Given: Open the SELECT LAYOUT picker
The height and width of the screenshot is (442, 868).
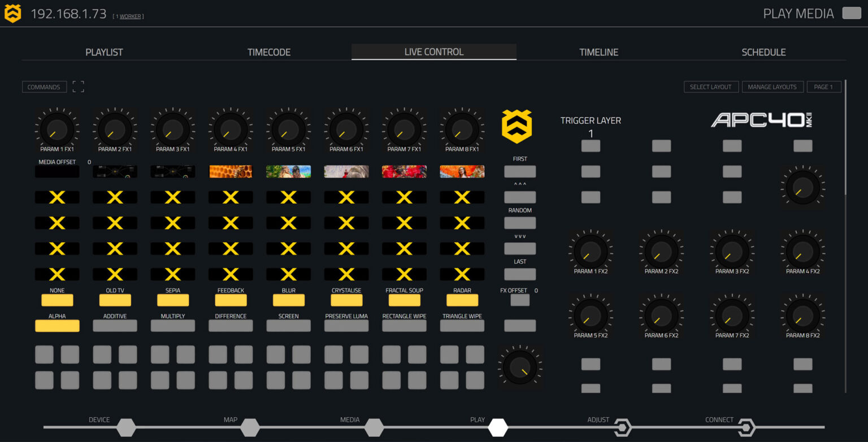Looking at the screenshot, I should (x=711, y=86).
